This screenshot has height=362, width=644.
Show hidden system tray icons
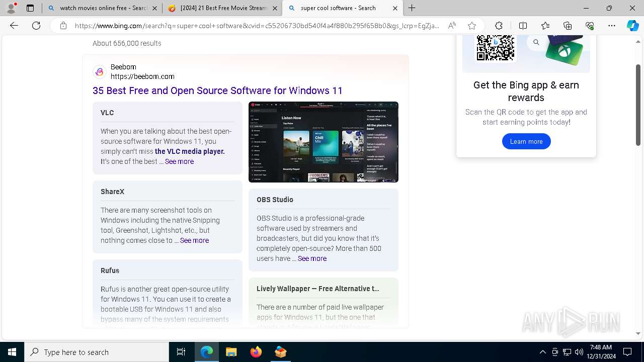click(x=542, y=352)
